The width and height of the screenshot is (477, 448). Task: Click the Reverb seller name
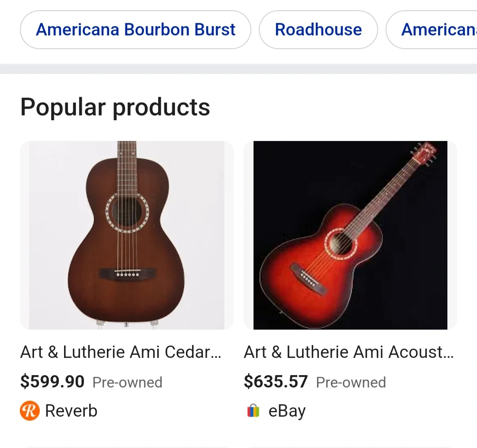[71, 410]
